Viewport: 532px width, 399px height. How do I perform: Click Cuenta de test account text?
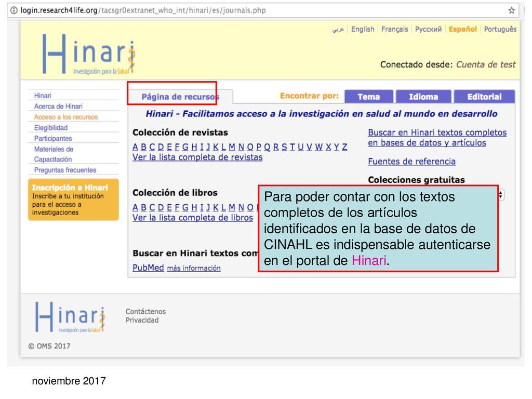pos(486,64)
